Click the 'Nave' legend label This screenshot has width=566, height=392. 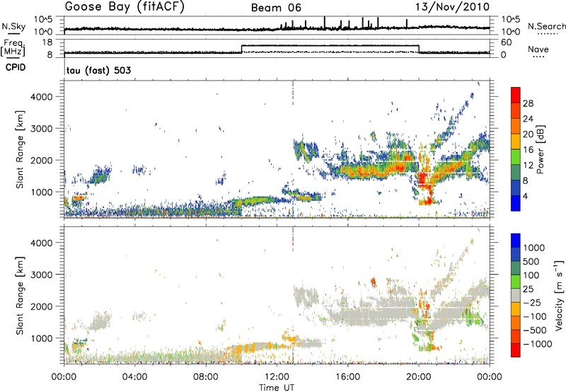pos(538,49)
